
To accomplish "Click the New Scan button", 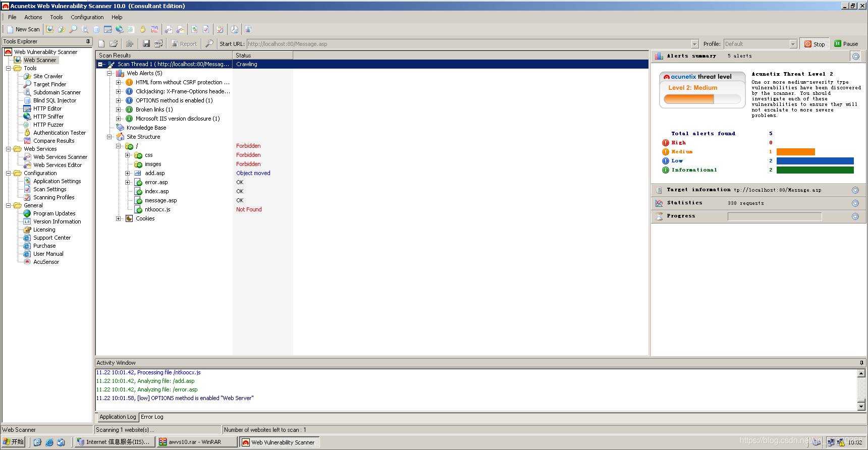I will click(23, 29).
